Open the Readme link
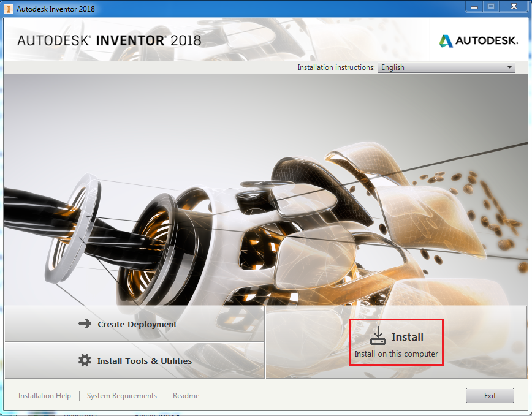This screenshot has height=416, width=532. 186,396
